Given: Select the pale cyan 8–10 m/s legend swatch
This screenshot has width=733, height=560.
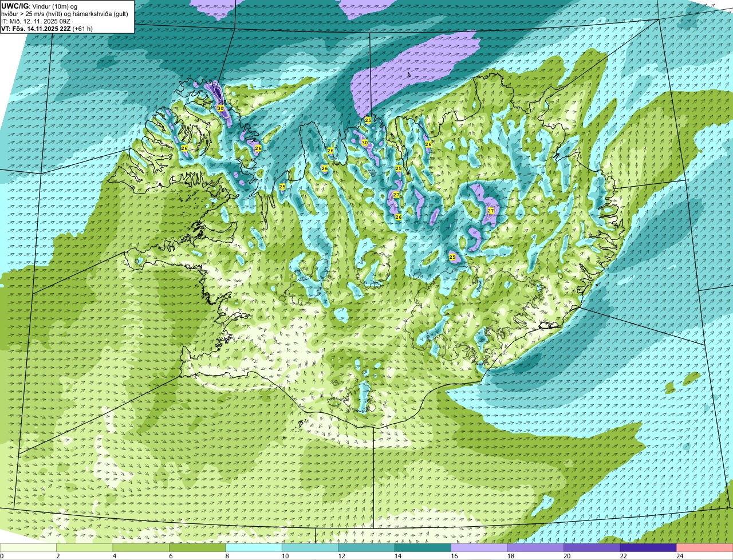Looking at the screenshot, I should pos(254,547).
